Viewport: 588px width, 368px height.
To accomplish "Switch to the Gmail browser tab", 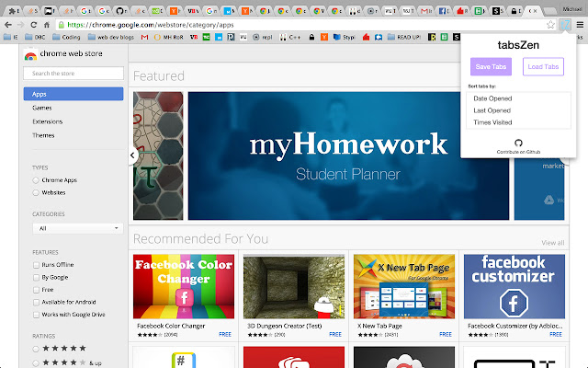I will point(424,11).
